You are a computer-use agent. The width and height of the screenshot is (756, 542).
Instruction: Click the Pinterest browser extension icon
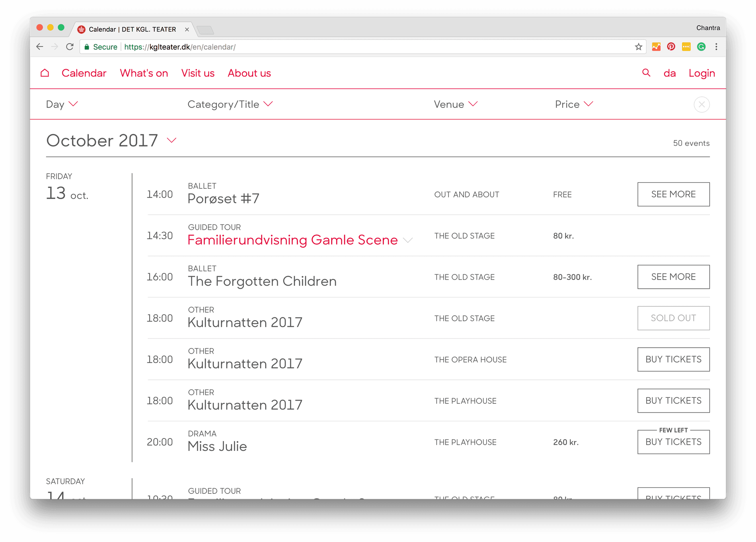pyautogui.click(x=671, y=47)
